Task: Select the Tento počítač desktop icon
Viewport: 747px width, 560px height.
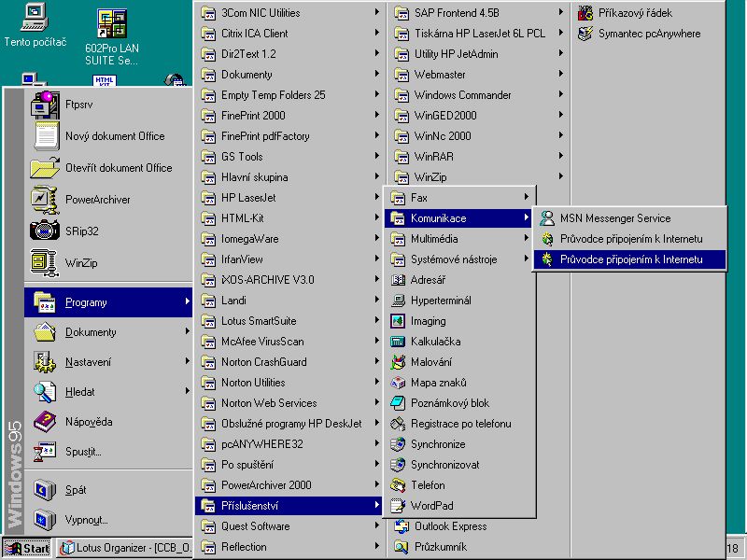Action: point(35,25)
